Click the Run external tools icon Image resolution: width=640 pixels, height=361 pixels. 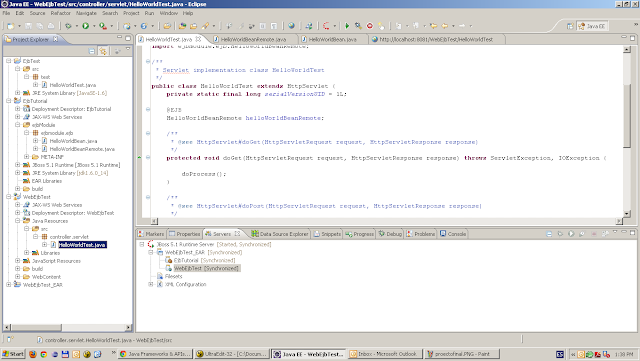pyautogui.click(x=103, y=26)
